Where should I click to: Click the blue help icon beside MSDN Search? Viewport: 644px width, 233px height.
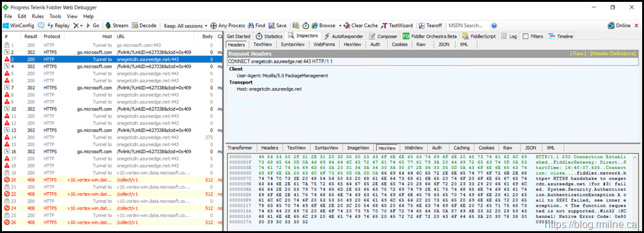(x=494, y=26)
